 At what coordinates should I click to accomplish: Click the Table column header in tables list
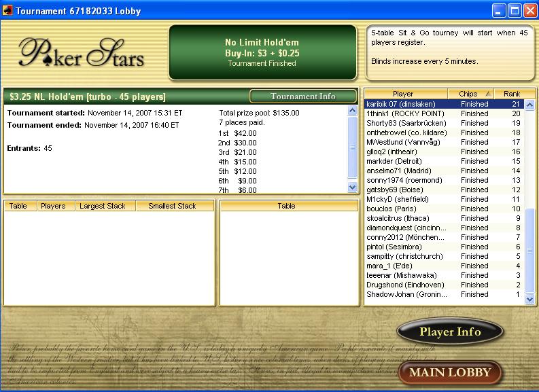(20, 206)
